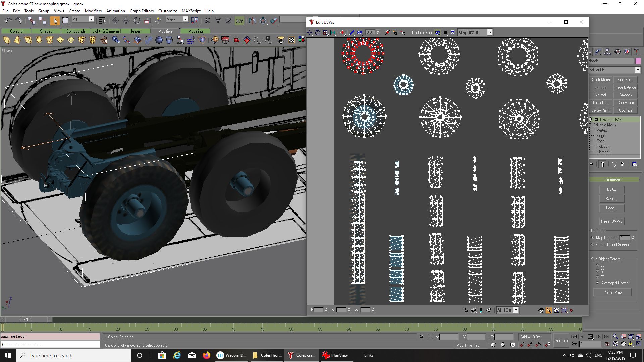The height and width of the screenshot is (362, 644).
Task: Select the Averaged Normals radio option
Action: [597, 283]
